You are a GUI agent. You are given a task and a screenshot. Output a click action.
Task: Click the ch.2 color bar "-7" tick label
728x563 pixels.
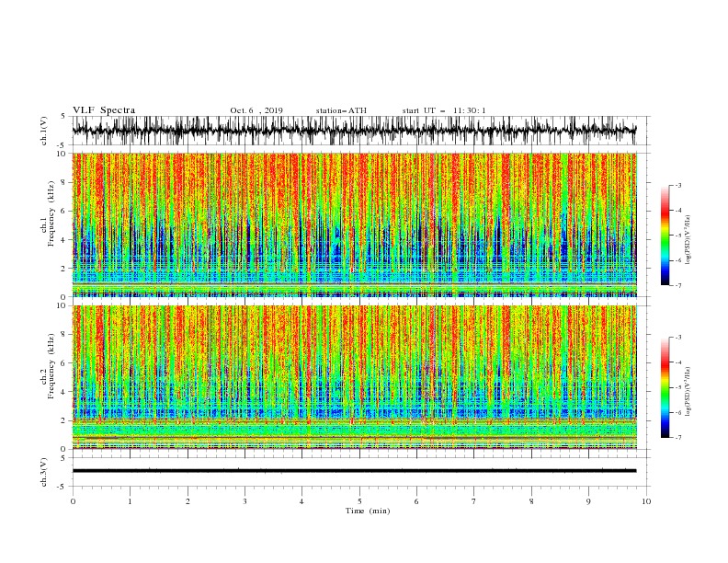pos(678,438)
